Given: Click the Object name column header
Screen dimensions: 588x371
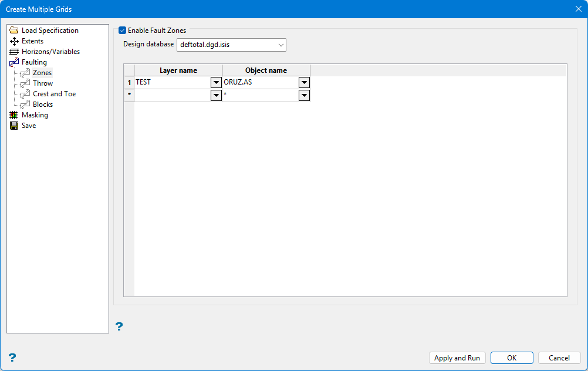Looking at the screenshot, I should pyautogui.click(x=266, y=70).
